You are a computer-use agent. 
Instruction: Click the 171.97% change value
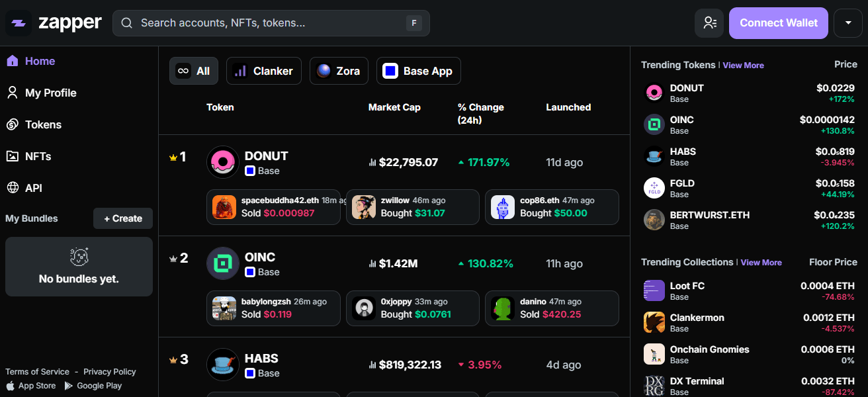click(488, 162)
